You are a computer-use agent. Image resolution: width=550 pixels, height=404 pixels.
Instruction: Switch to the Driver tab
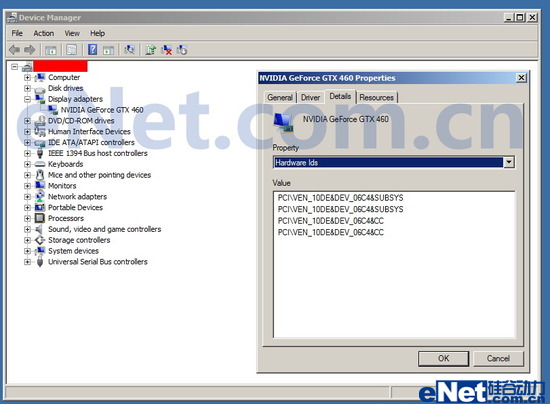(310, 97)
